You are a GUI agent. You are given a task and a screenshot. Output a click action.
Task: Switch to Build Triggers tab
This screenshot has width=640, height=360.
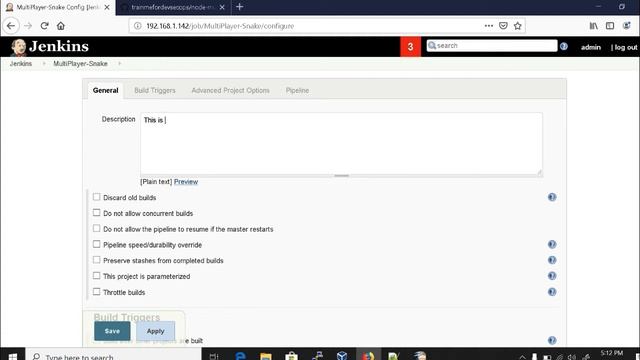click(x=155, y=90)
